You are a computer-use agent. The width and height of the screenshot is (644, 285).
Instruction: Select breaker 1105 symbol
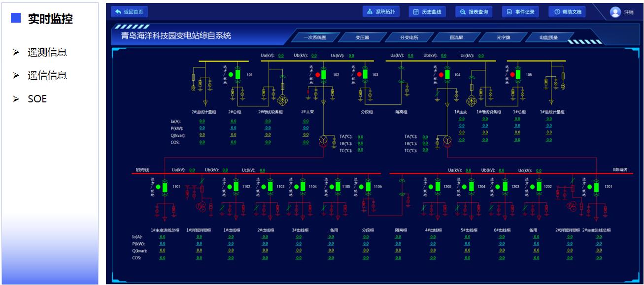coord(338,187)
